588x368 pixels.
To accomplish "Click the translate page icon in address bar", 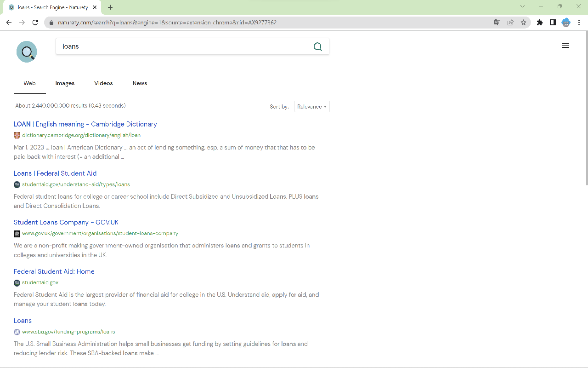I will 497,22.
